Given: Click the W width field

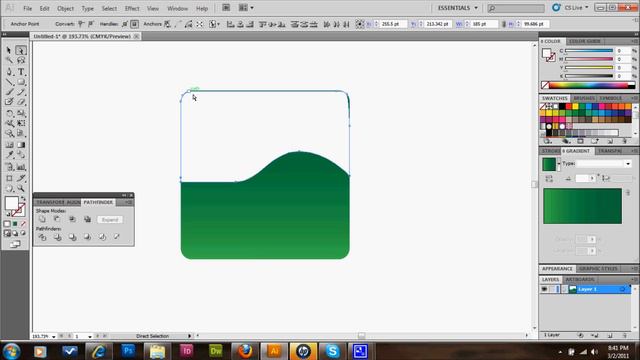Looking at the screenshot, I should (484, 24).
